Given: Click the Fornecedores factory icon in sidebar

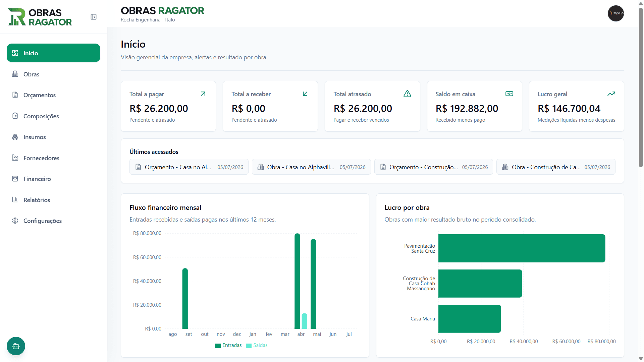Looking at the screenshot, I should pos(15,158).
